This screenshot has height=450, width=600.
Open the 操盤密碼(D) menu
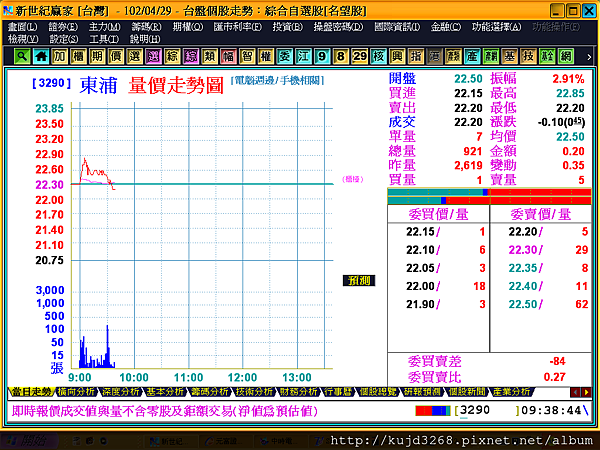coord(338,27)
